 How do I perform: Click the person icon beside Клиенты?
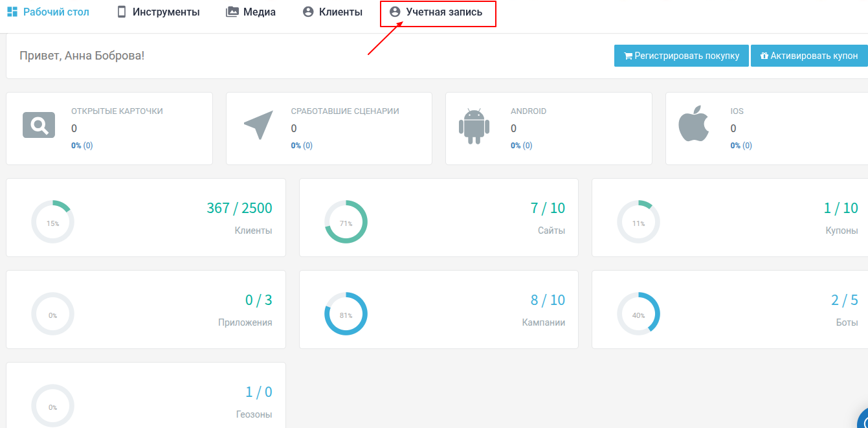308,12
